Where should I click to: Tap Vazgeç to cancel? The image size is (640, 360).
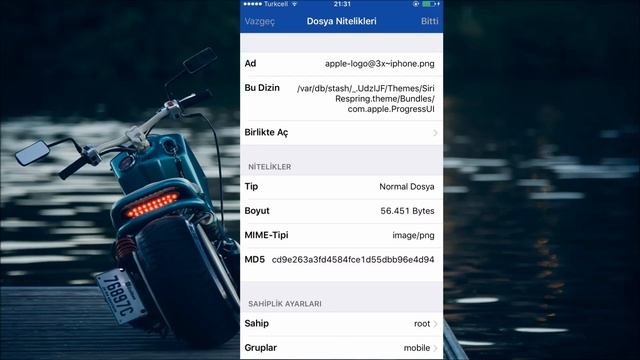tap(260, 21)
